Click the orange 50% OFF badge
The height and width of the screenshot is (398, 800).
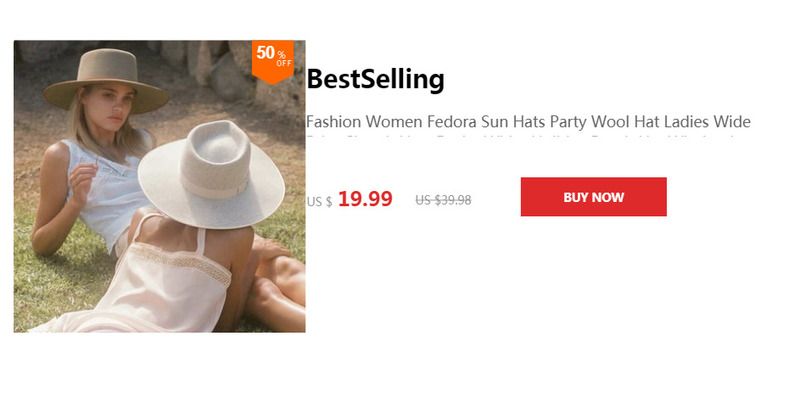(x=273, y=60)
